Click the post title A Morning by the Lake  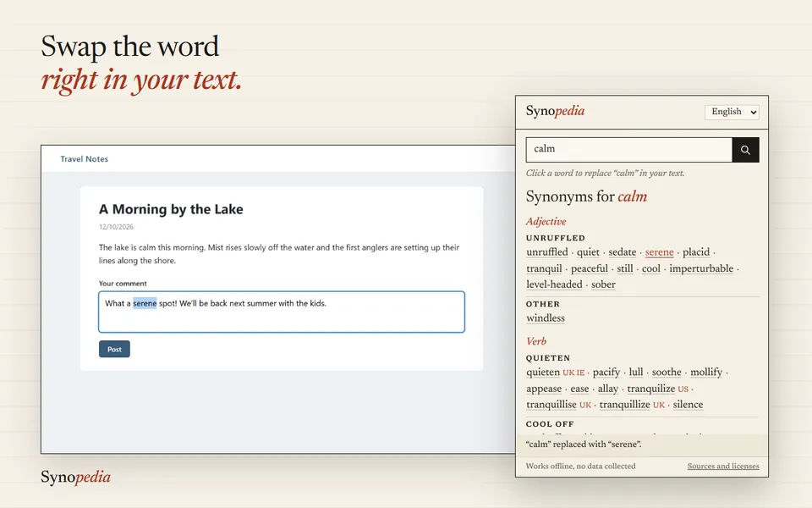point(171,209)
